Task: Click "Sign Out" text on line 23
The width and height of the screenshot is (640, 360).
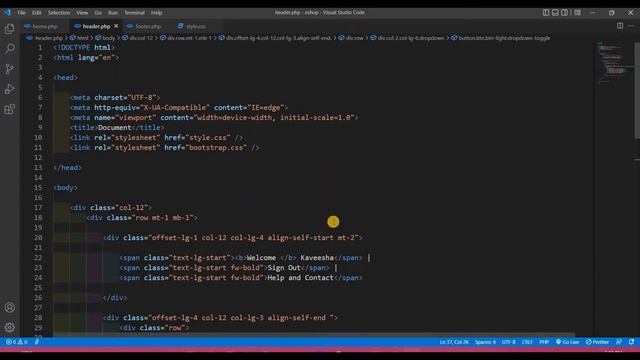Action: point(284,268)
